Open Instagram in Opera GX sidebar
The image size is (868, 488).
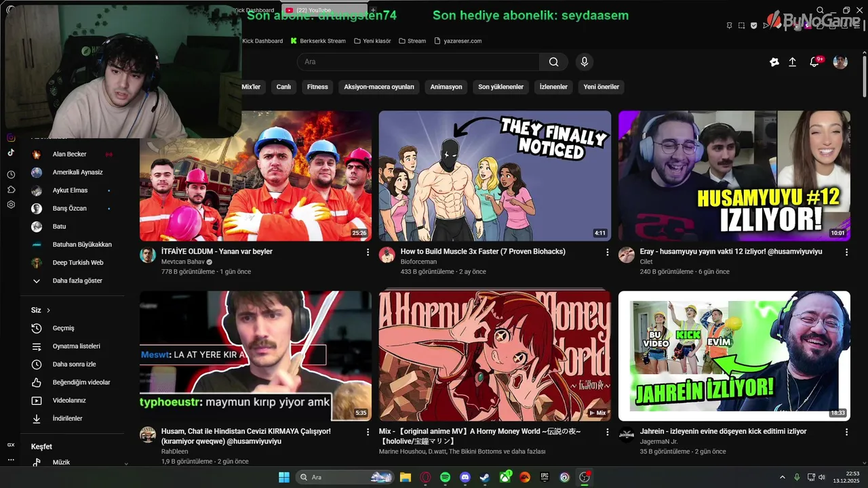click(11, 138)
